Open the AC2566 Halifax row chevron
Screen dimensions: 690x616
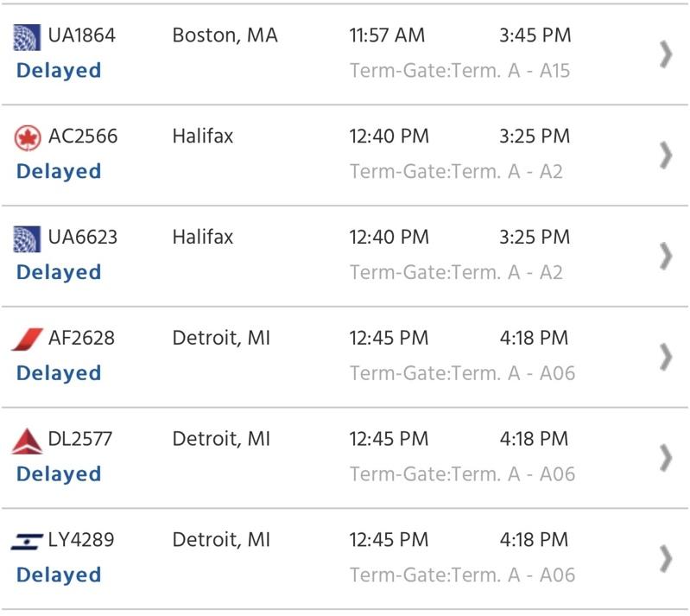[x=666, y=155]
